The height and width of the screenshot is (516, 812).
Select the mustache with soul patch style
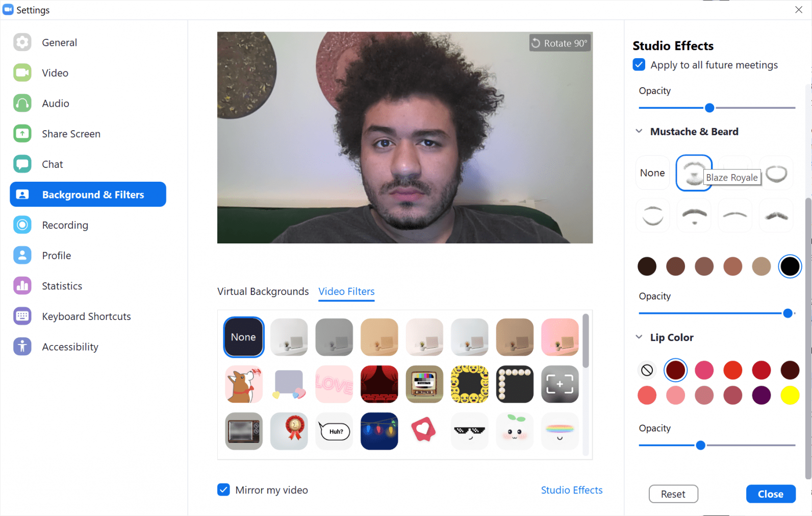[x=694, y=215]
